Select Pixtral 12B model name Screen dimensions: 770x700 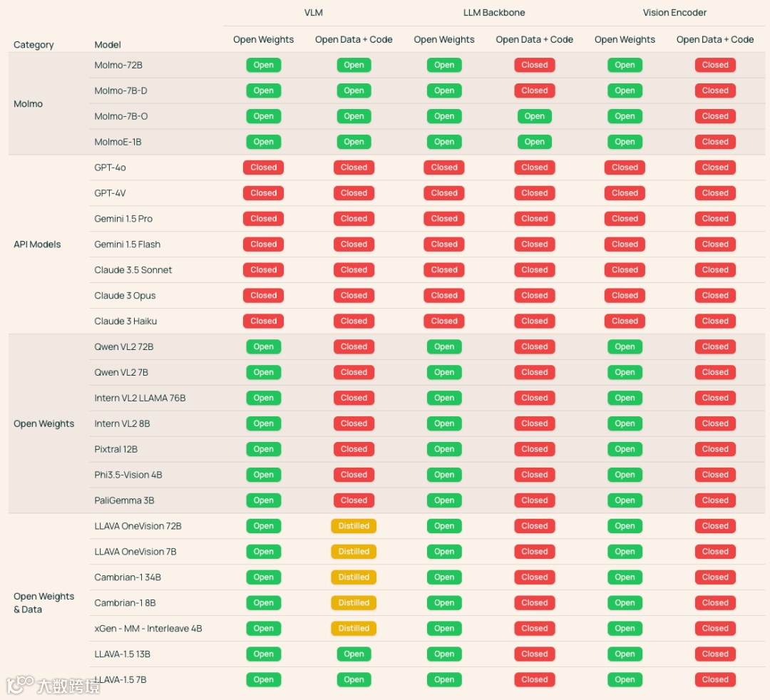pos(116,448)
